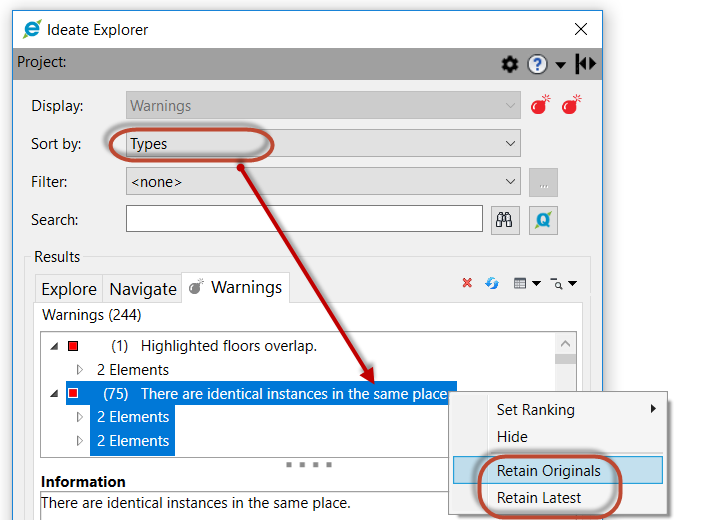Screen dimensions: 702x520
Task: Click the blue help question mark icon
Action: pyautogui.click(x=537, y=64)
